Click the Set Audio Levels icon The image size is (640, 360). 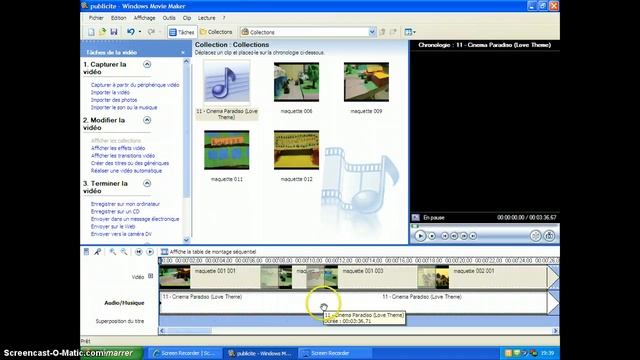point(86,252)
